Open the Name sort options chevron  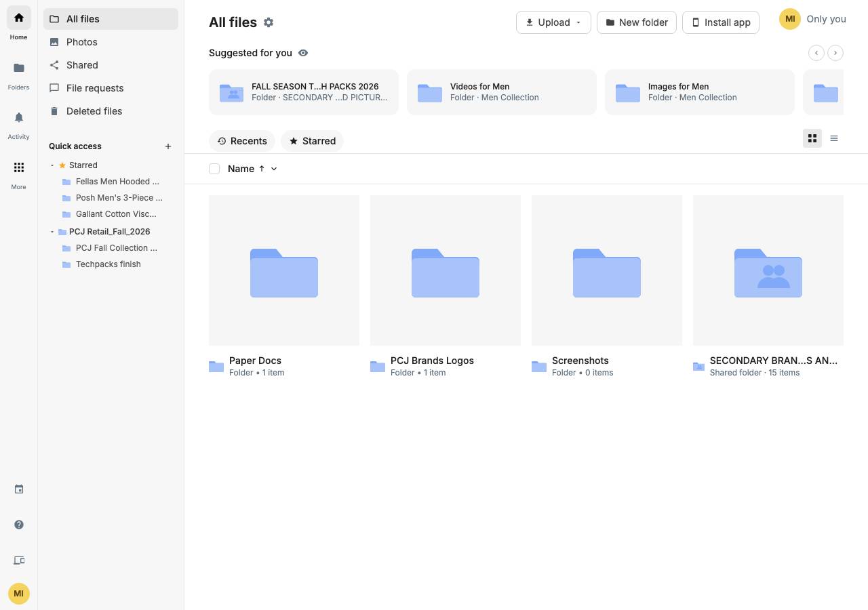coord(274,169)
